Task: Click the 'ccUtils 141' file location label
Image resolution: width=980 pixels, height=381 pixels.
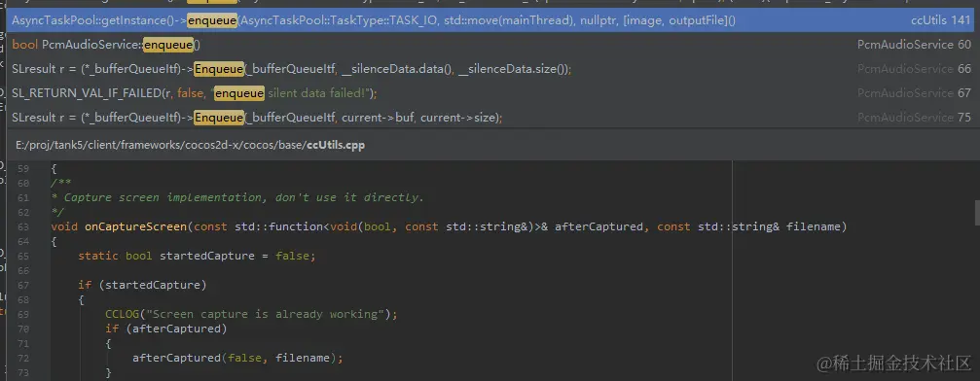Action: pyautogui.click(x=941, y=20)
